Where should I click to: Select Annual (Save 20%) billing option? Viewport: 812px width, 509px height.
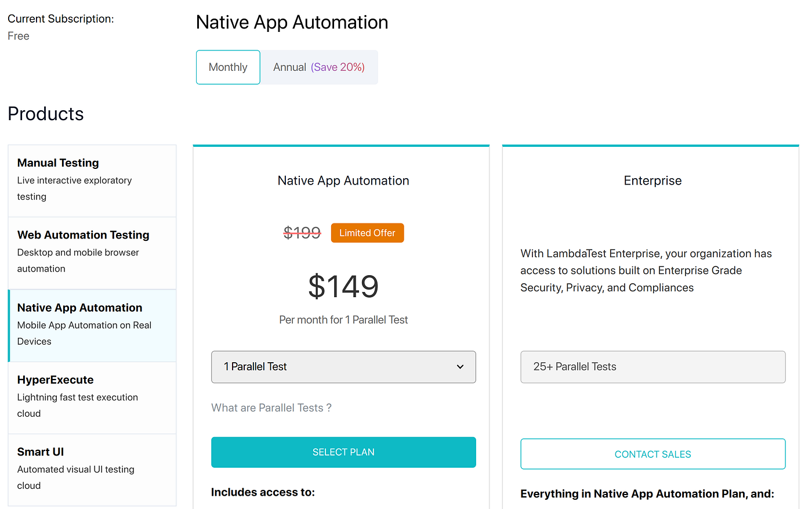point(319,67)
